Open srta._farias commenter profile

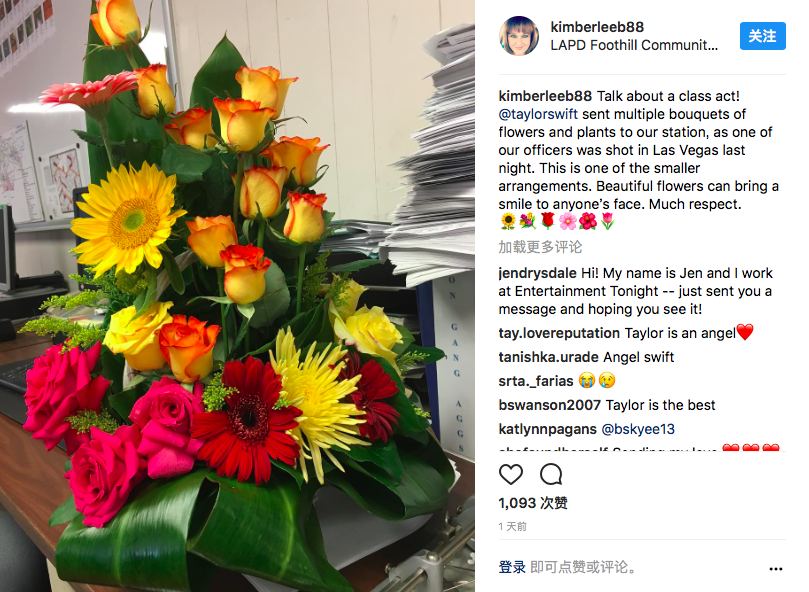536,381
